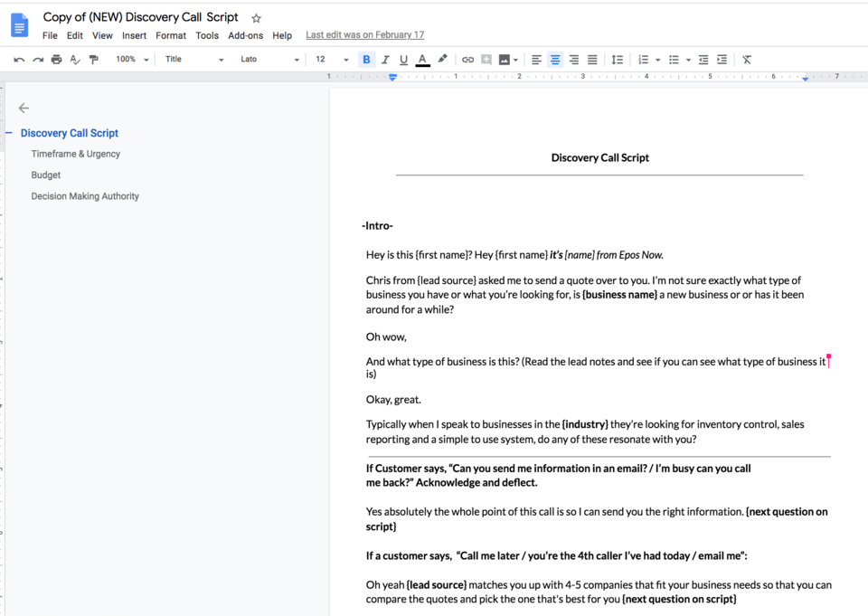Screen dimensions: 868x616
Task: Open the highlight color pen
Action: pos(442,59)
